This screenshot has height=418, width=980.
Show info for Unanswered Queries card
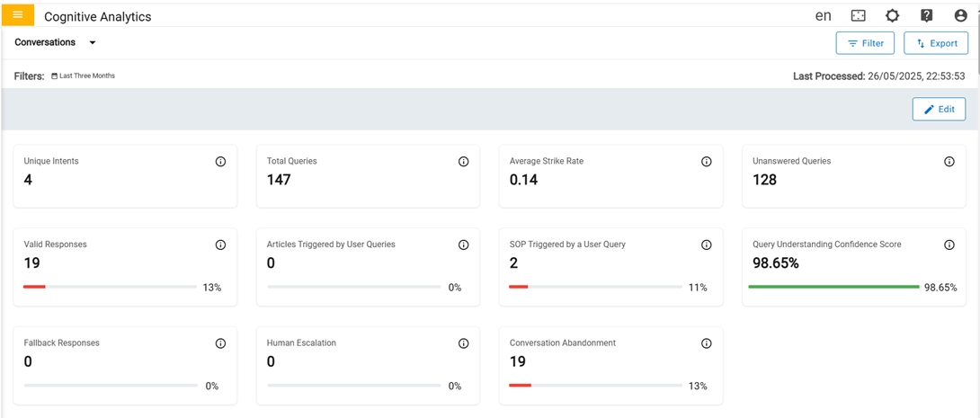949,162
